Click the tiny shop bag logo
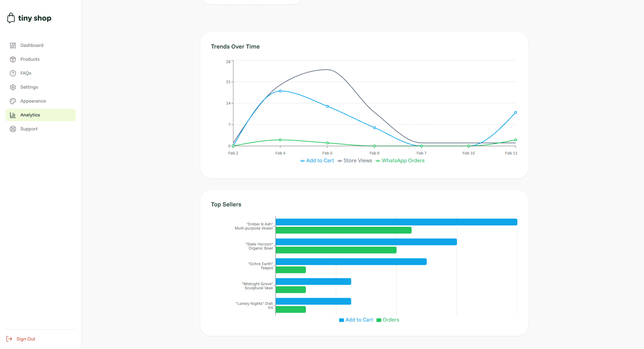This screenshot has width=644, height=349. [x=11, y=18]
